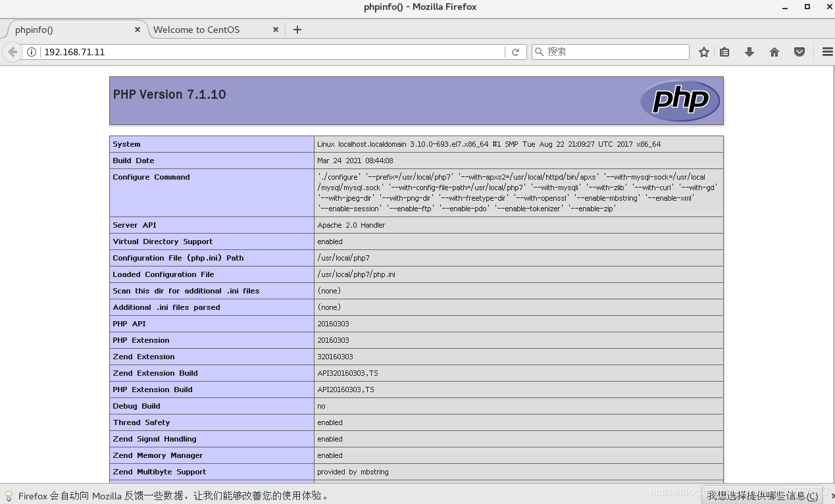The image size is (835, 504).
Task: Select the Apache 2.0 Handler value
Action: tap(351, 225)
